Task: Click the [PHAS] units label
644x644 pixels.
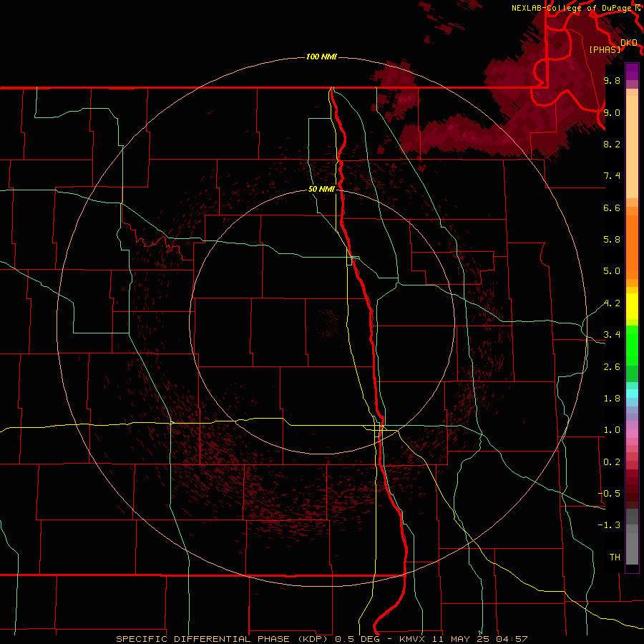Action: coord(605,49)
